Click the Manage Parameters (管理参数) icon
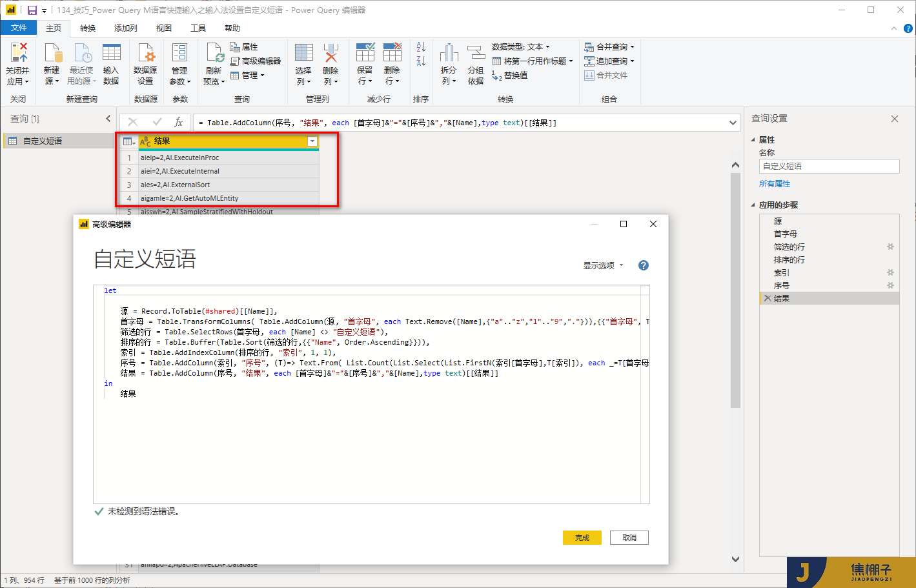The width and height of the screenshot is (916, 588). point(179,53)
